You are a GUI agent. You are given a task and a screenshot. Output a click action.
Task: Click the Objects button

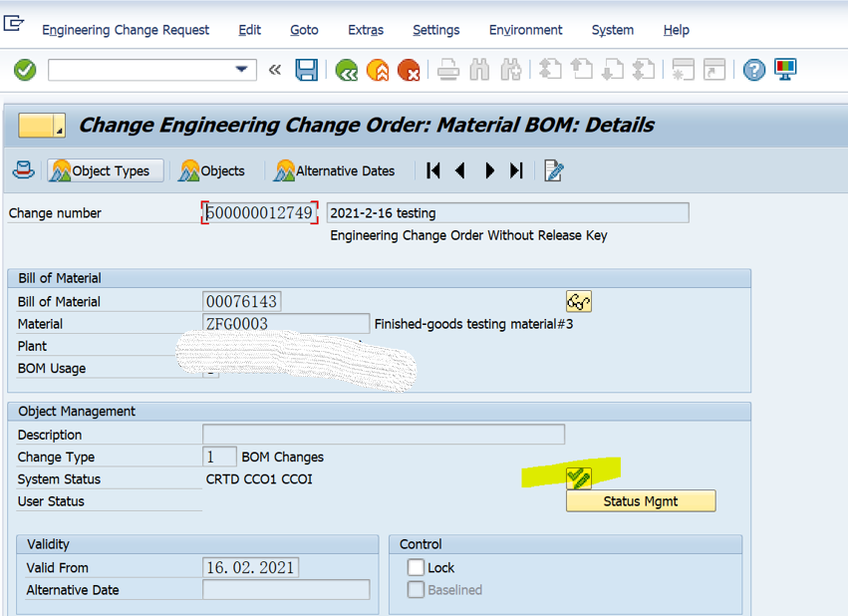point(212,170)
